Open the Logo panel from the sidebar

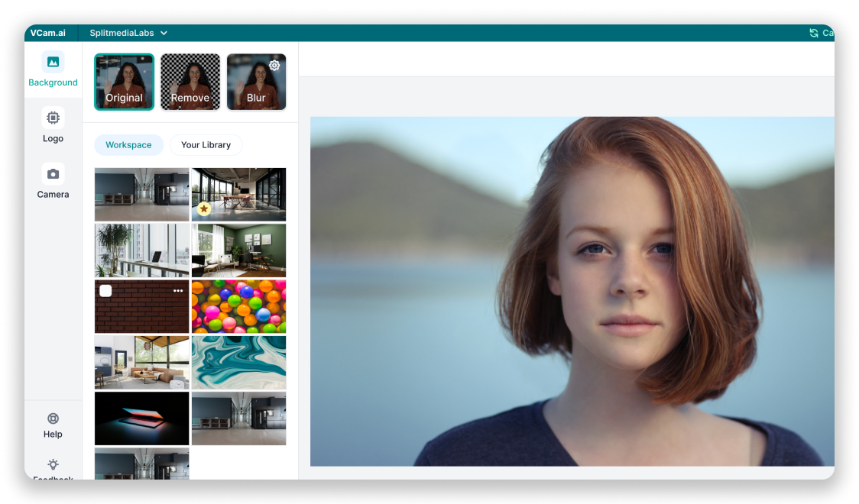coord(53,118)
